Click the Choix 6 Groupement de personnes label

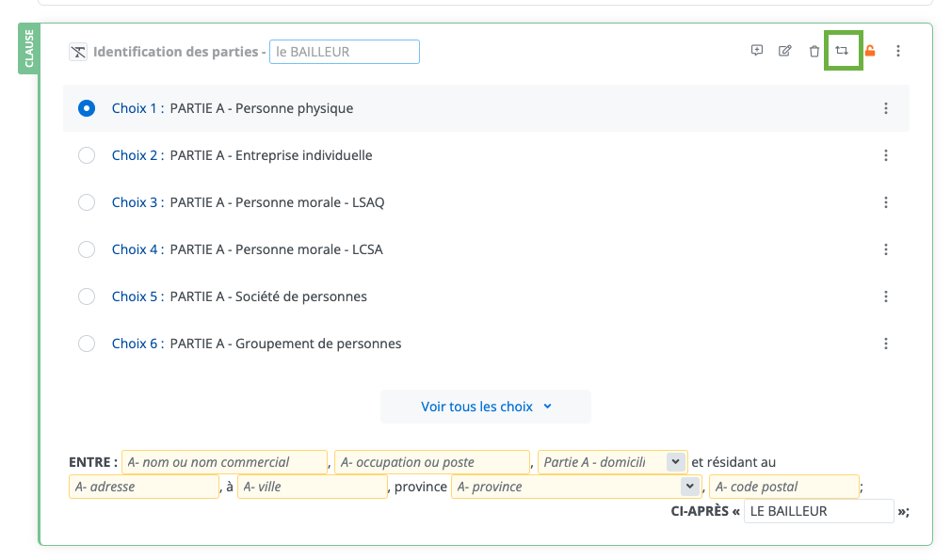(x=285, y=344)
